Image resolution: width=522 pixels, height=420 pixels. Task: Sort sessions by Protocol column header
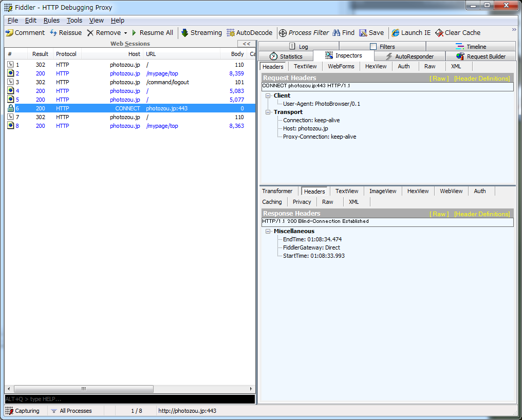click(66, 54)
